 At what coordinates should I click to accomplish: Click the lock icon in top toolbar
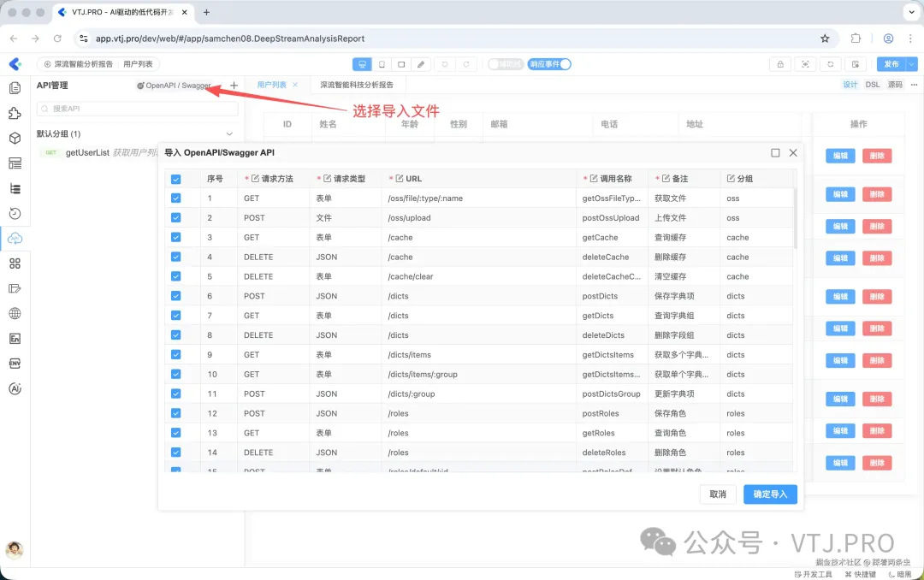tap(780, 64)
